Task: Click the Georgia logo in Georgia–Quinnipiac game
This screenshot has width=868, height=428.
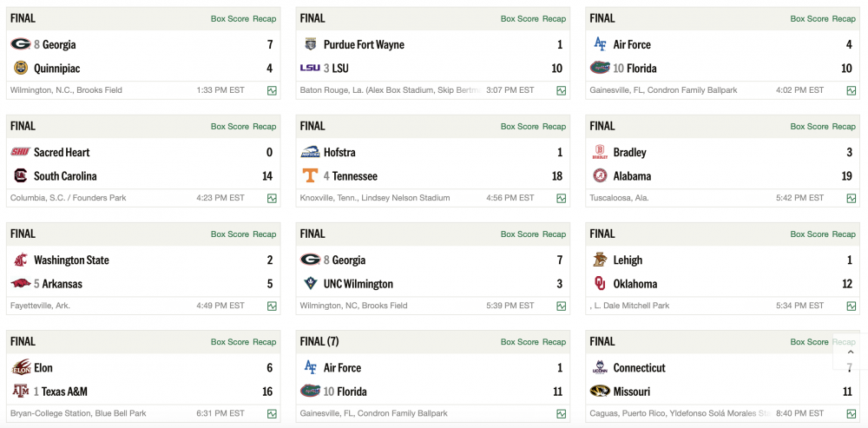Action: [x=20, y=44]
